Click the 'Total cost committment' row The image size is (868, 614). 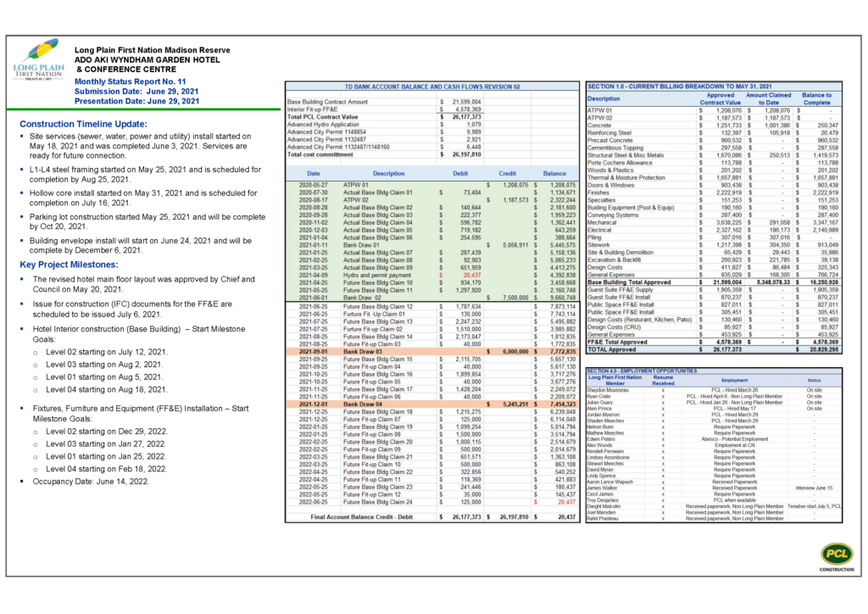(384, 154)
